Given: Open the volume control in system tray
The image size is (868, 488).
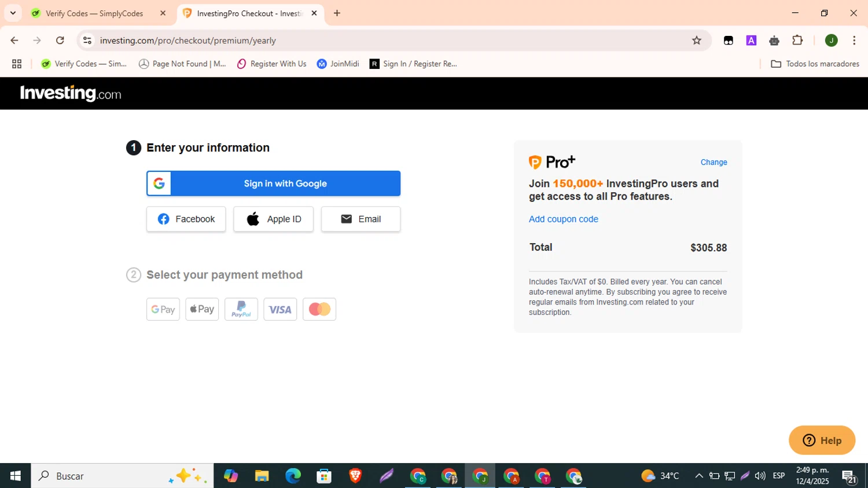Looking at the screenshot, I should click(760, 476).
